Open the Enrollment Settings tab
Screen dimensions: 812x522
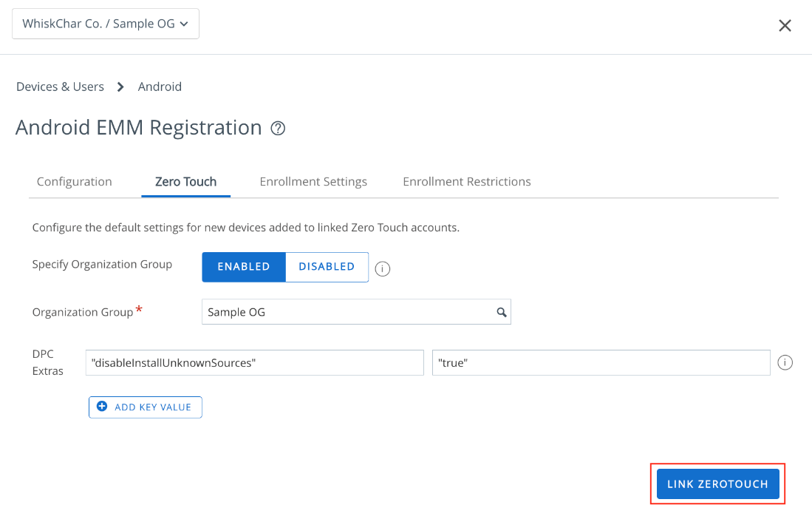tap(313, 182)
